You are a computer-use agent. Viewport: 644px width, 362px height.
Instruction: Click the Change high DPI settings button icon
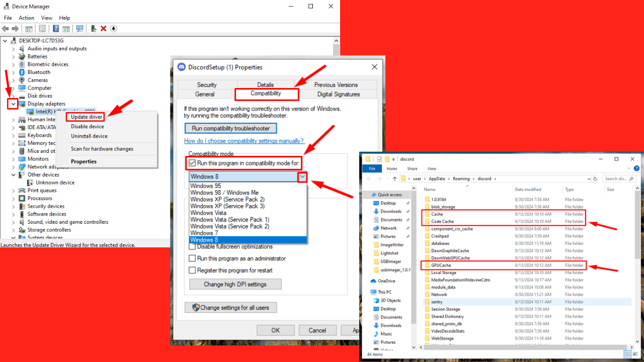pos(234,284)
